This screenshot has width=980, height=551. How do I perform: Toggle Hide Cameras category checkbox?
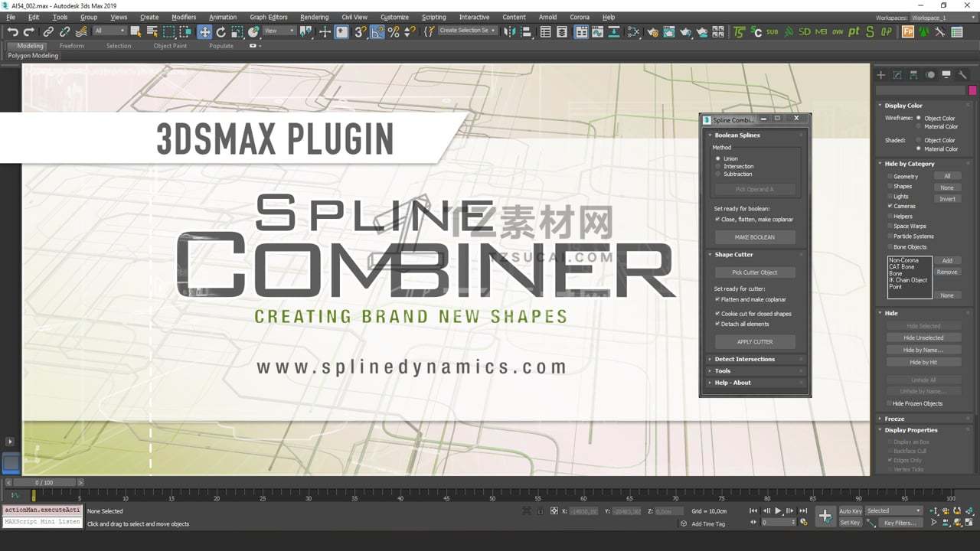click(890, 206)
